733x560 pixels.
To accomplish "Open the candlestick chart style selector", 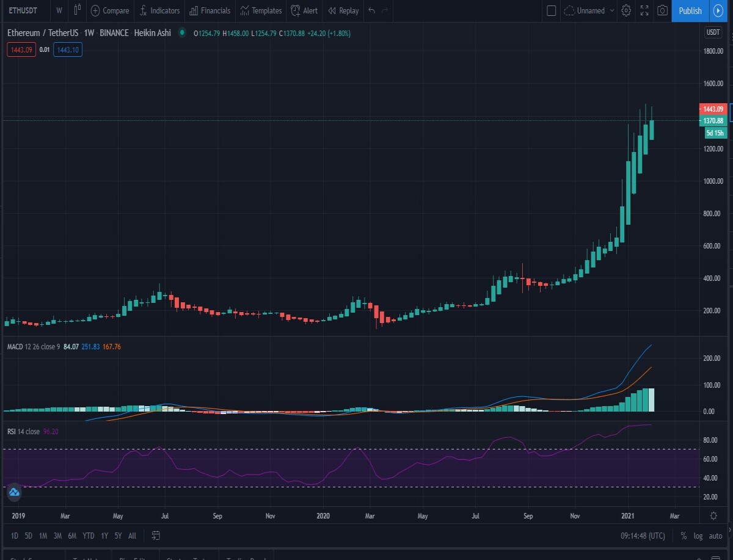I will (x=77, y=10).
